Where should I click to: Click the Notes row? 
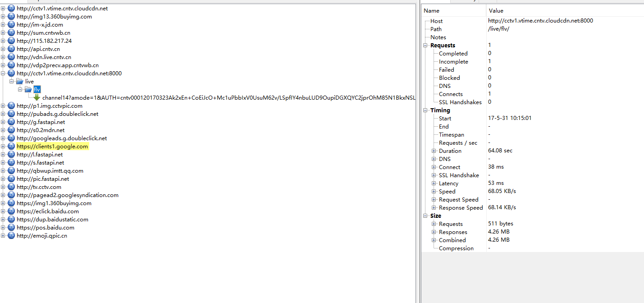(x=533, y=37)
